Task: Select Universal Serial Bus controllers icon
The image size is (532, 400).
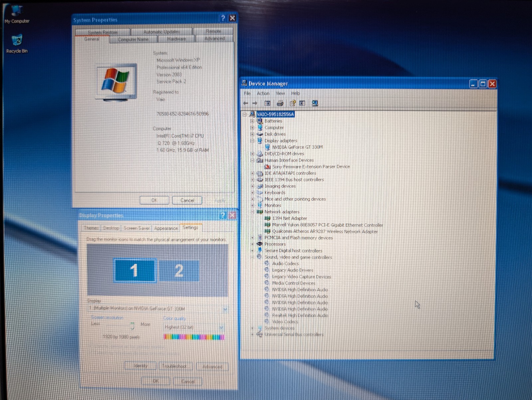Action: pos(259,334)
